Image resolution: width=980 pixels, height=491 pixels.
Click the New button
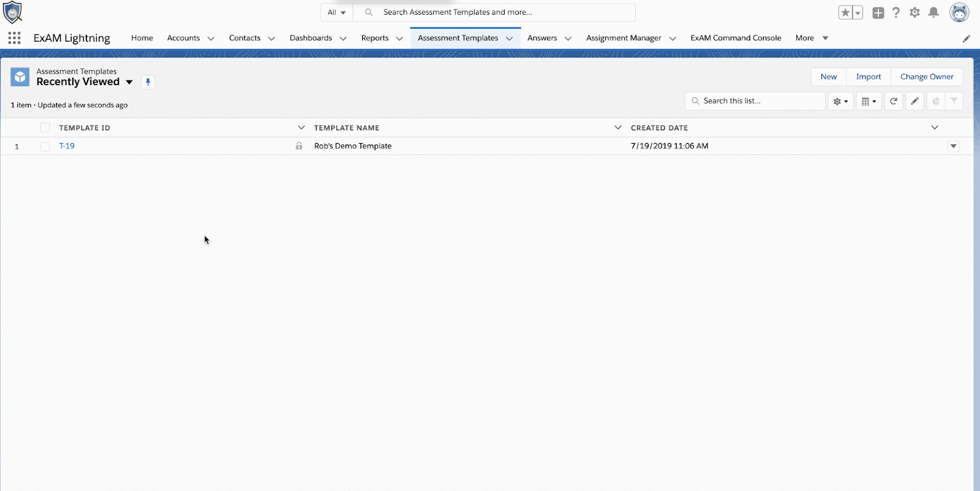tap(829, 77)
